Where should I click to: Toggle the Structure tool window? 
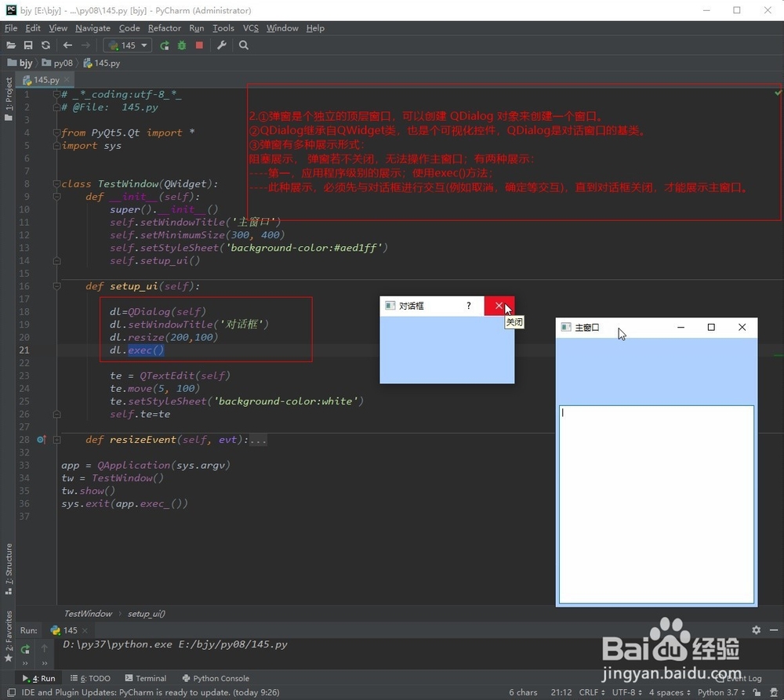[9, 569]
